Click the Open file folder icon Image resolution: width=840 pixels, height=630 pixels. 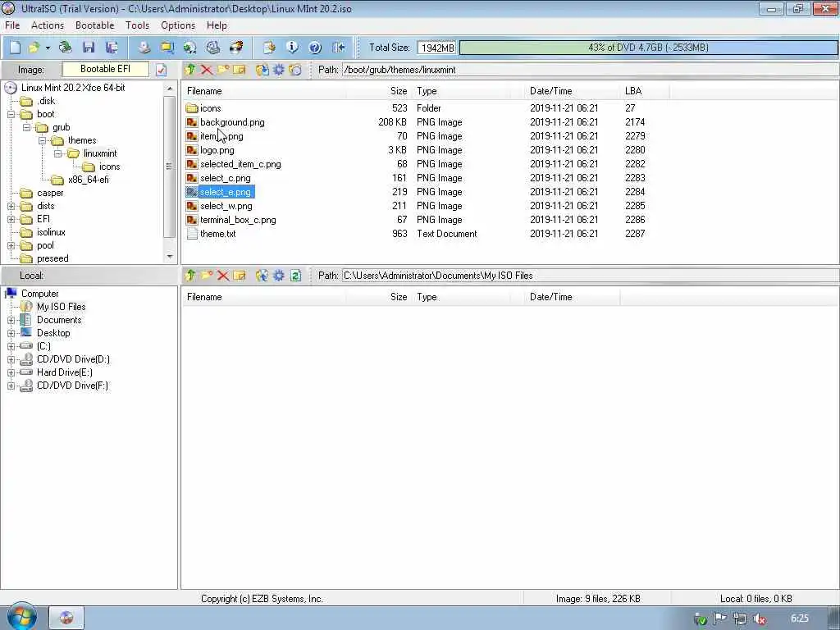tap(34, 48)
